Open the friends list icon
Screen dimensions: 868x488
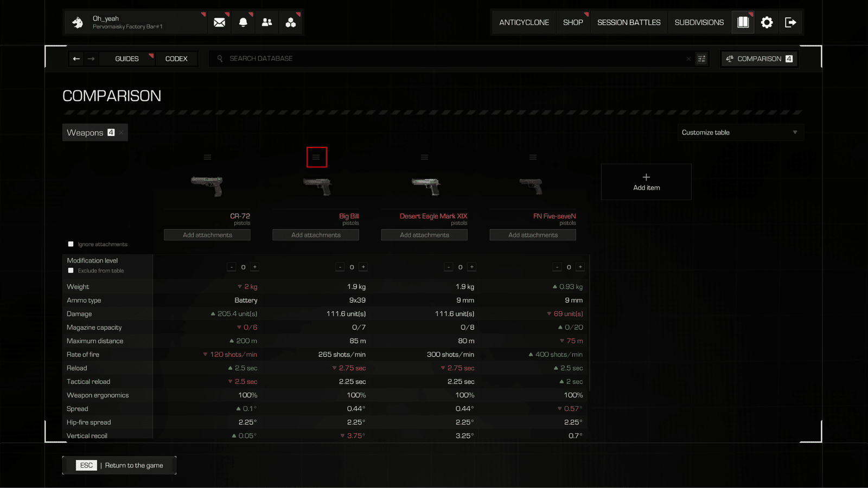(x=267, y=22)
